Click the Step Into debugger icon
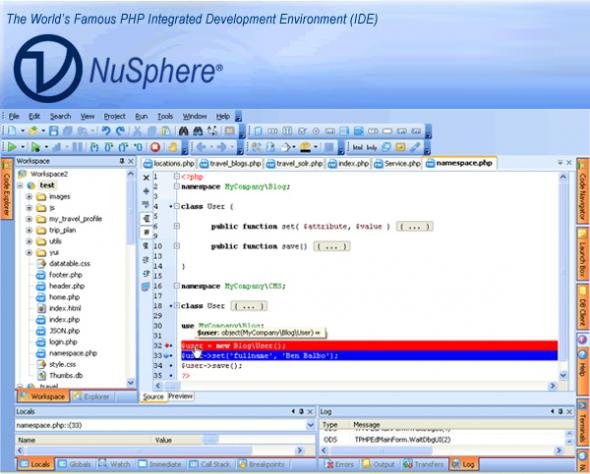The height and width of the screenshot is (474, 590). [x=94, y=147]
